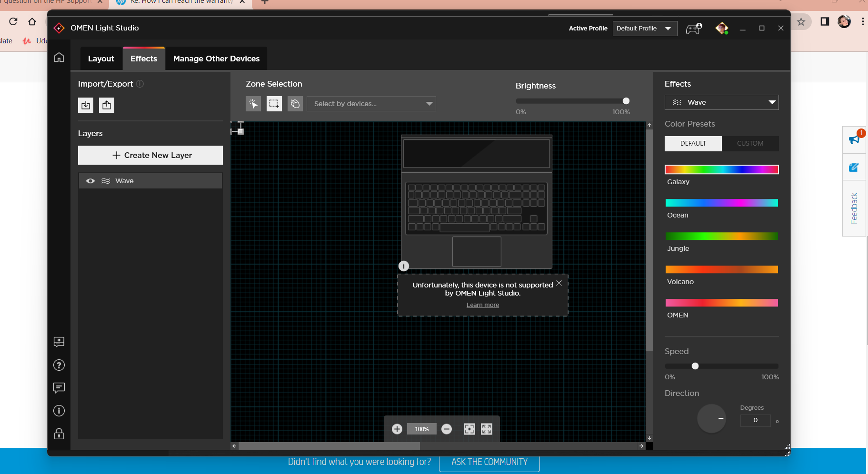Click the Export profile icon
The image size is (868, 474).
click(x=107, y=105)
